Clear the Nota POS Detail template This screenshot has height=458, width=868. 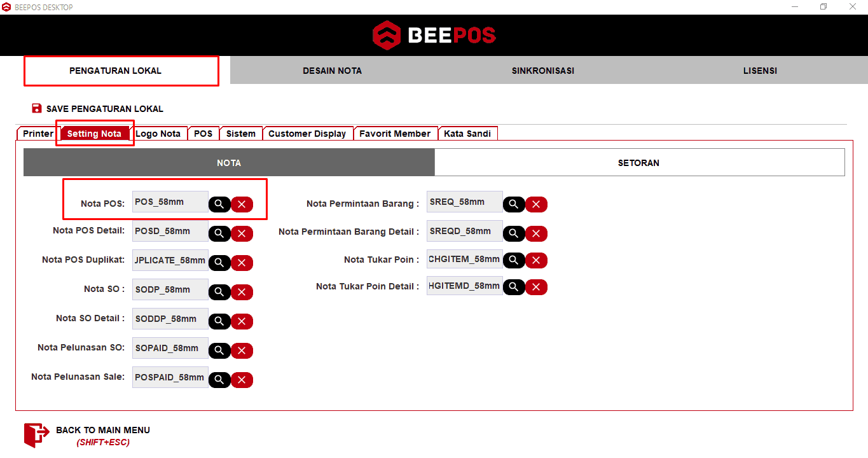point(242,233)
